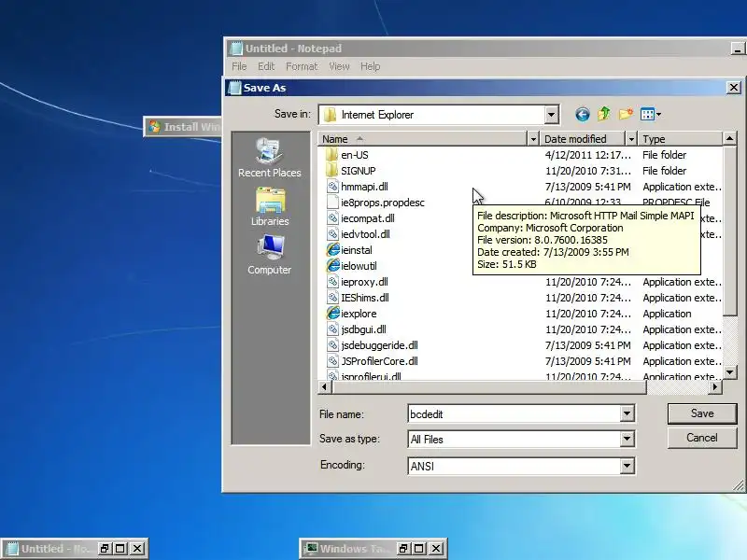Viewport: 747px width, 560px height.
Task: Open the Name column filter dropdown
Action: click(533, 139)
